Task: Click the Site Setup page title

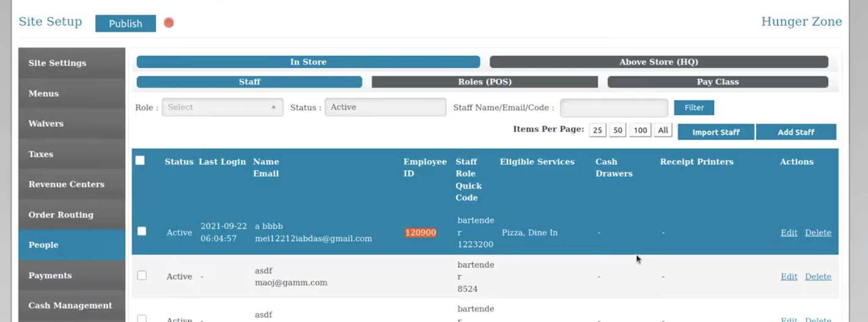Action: point(50,22)
